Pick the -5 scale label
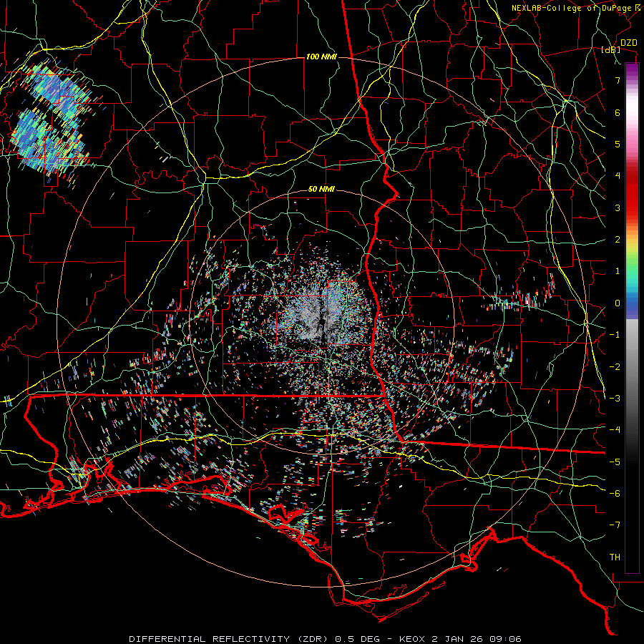This screenshot has width=644, height=644. click(615, 462)
